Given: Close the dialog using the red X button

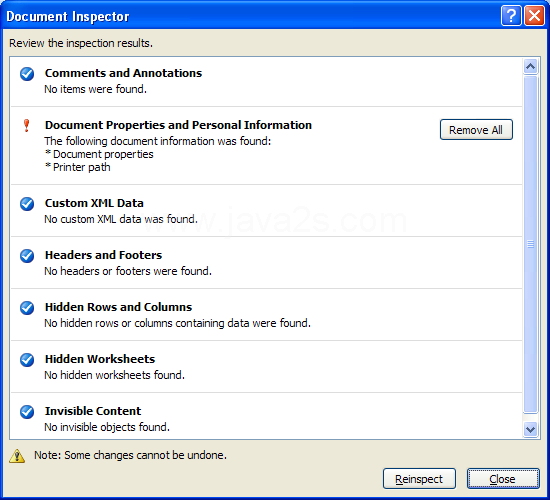Looking at the screenshot, I should [x=534, y=16].
